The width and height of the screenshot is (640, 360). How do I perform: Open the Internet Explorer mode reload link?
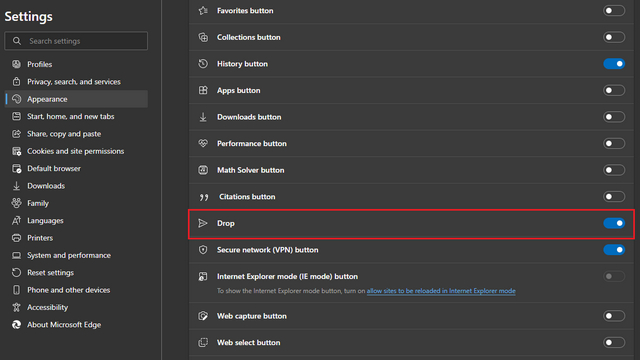[x=441, y=291]
